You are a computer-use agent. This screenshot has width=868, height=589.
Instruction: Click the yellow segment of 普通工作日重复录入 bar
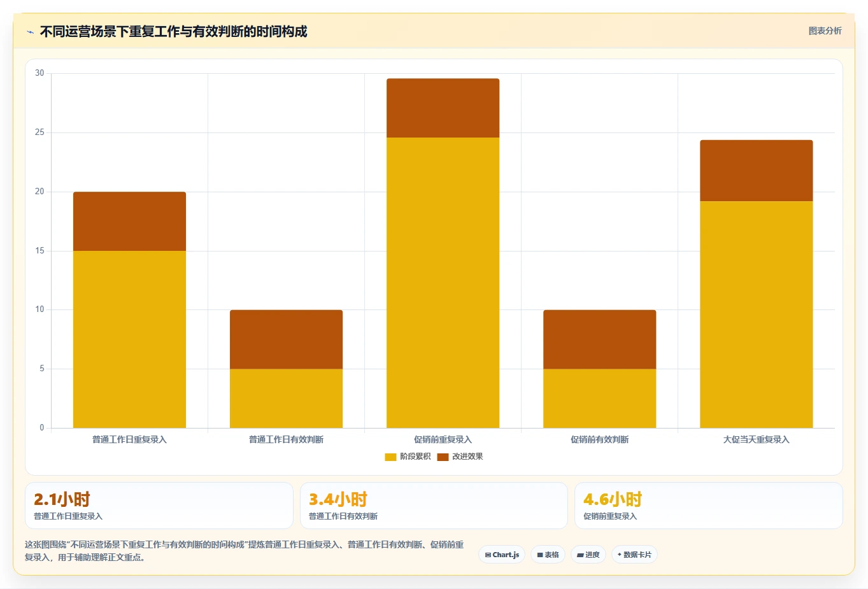pyautogui.click(x=129, y=339)
